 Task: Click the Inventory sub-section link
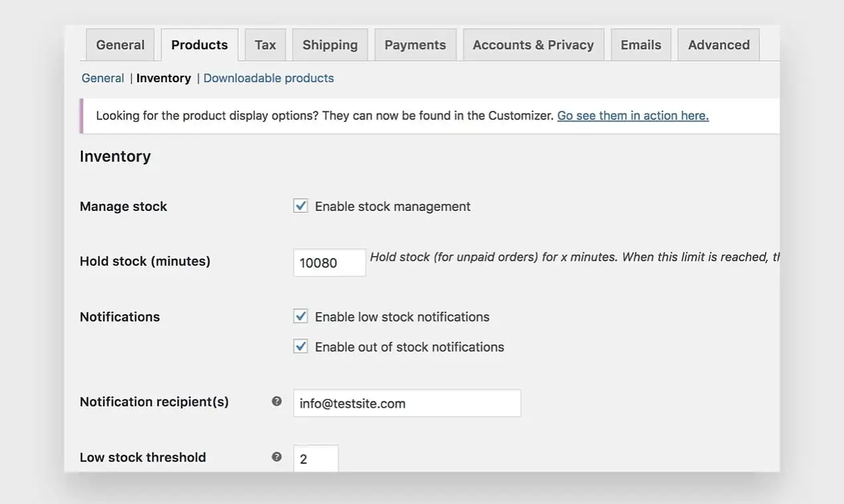[163, 78]
